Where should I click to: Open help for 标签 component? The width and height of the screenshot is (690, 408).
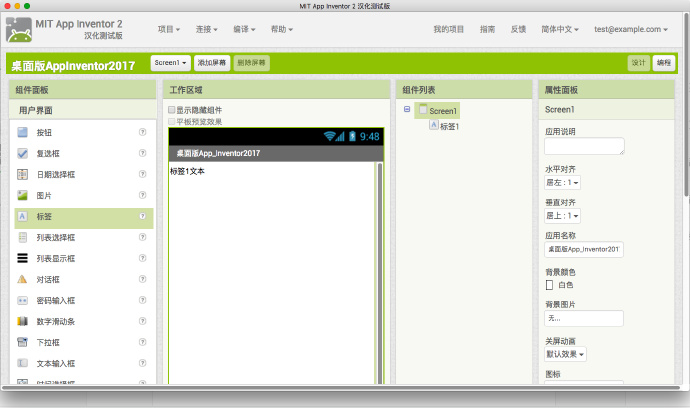click(143, 216)
